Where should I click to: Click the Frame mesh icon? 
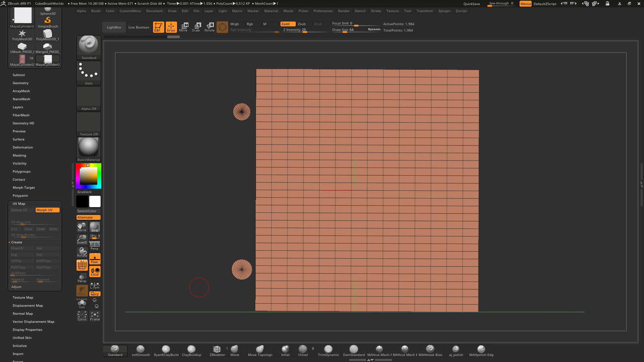tap(95, 316)
